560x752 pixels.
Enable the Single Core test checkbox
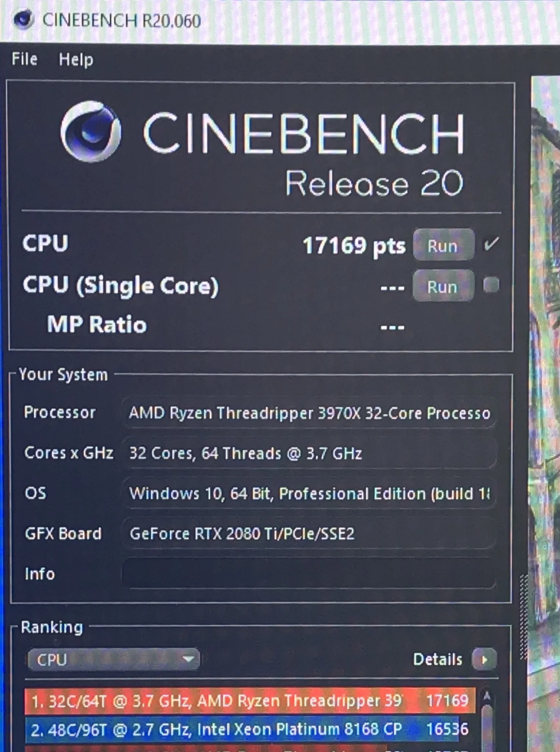tap(491, 285)
